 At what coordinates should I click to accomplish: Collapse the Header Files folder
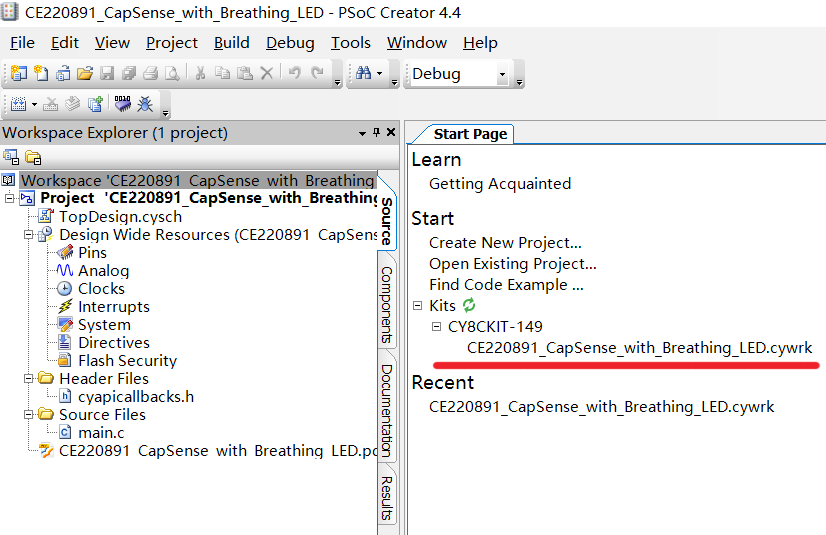(28, 378)
